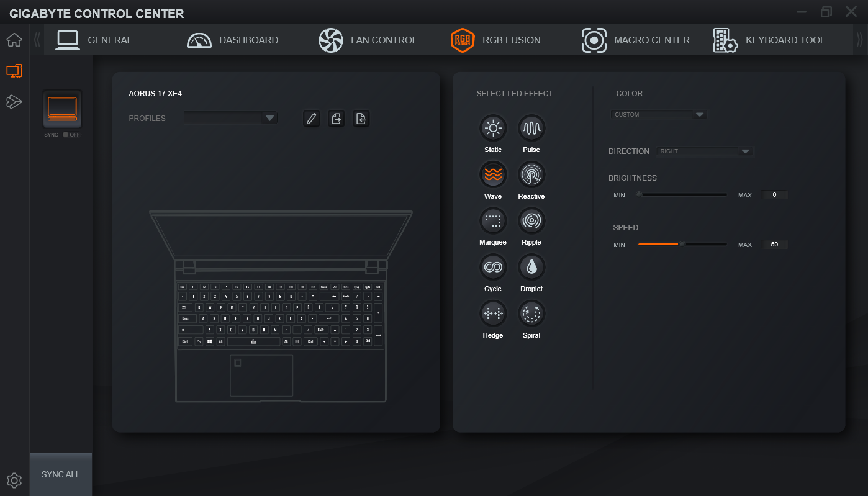Click the Speed slider track
868x496 pixels.
pos(682,245)
